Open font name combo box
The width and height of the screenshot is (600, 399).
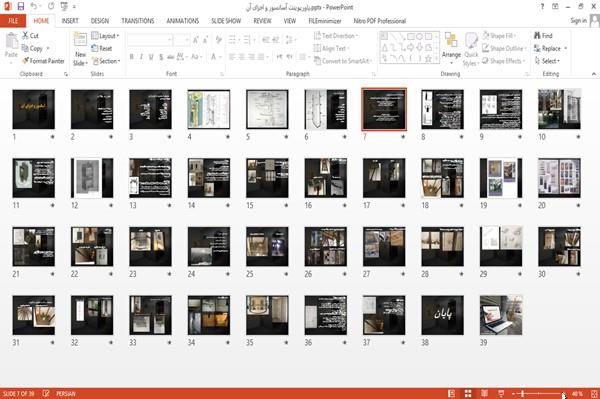[x=150, y=40]
